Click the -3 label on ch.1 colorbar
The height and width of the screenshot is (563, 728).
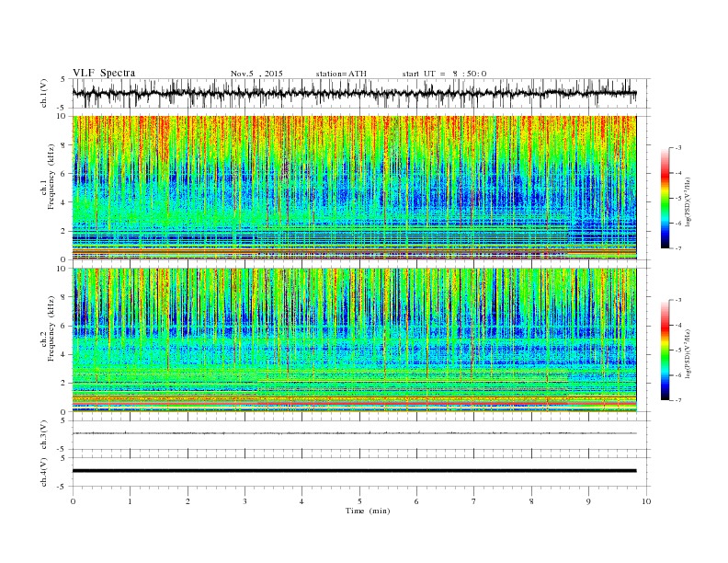click(x=677, y=148)
